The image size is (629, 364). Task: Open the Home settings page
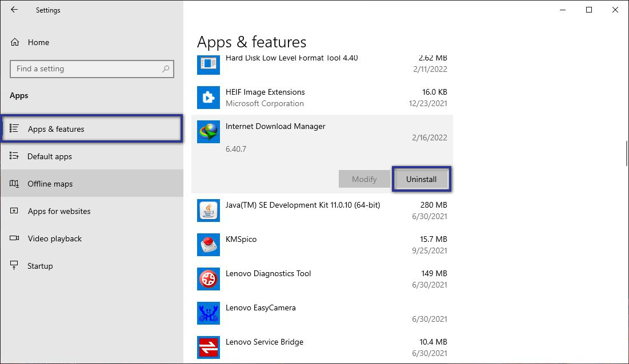coord(38,42)
